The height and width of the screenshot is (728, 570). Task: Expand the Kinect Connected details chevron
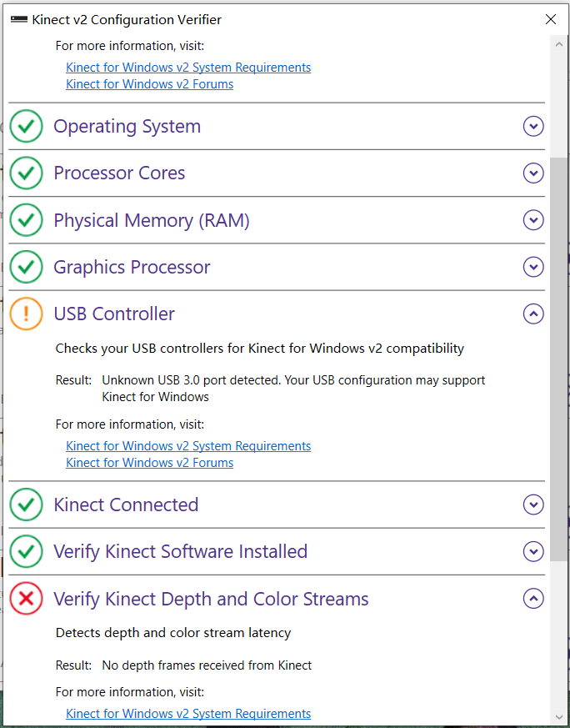coord(533,505)
